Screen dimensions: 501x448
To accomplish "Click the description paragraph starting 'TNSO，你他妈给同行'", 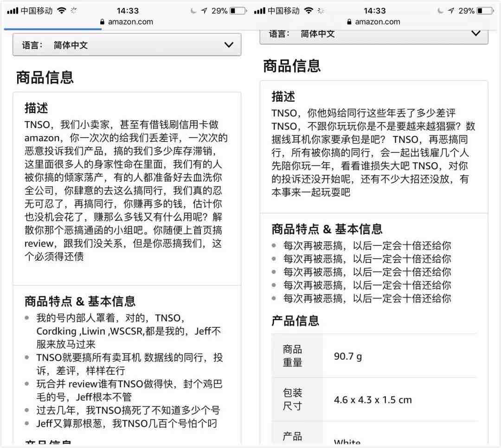I will click(x=373, y=153).
